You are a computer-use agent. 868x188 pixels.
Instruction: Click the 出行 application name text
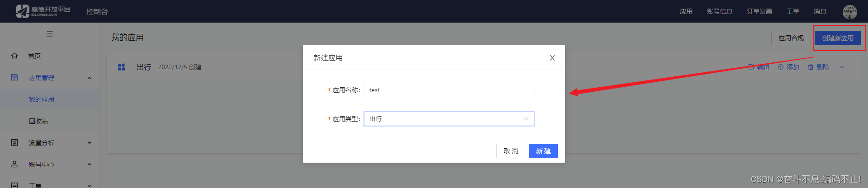coord(144,67)
